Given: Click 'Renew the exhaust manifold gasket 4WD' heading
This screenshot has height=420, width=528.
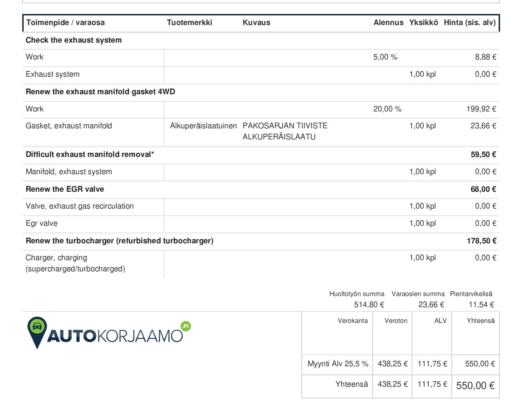Looking at the screenshot, I should click(100, 92).
